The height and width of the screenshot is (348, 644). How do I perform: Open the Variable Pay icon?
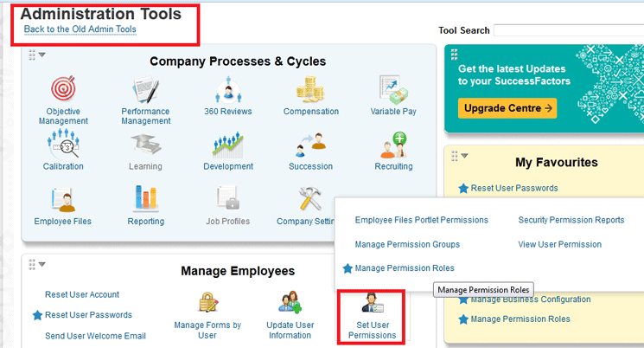coord(393,90)
